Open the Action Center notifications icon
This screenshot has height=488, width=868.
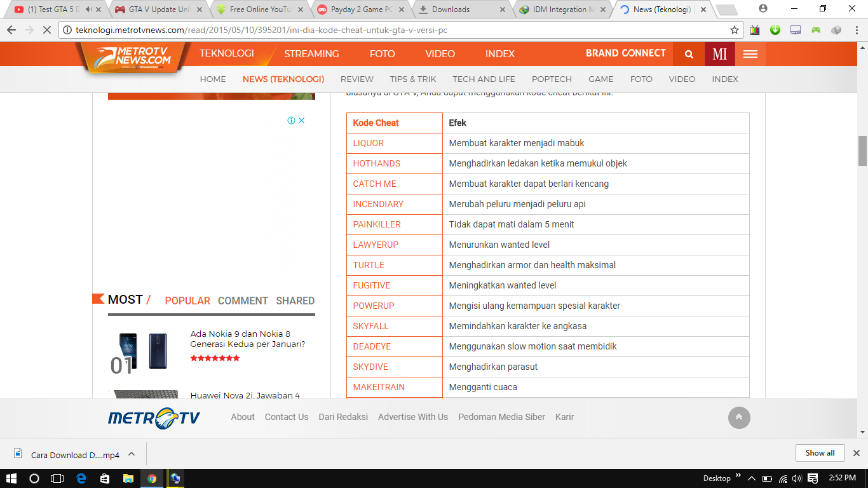(811, 478)
